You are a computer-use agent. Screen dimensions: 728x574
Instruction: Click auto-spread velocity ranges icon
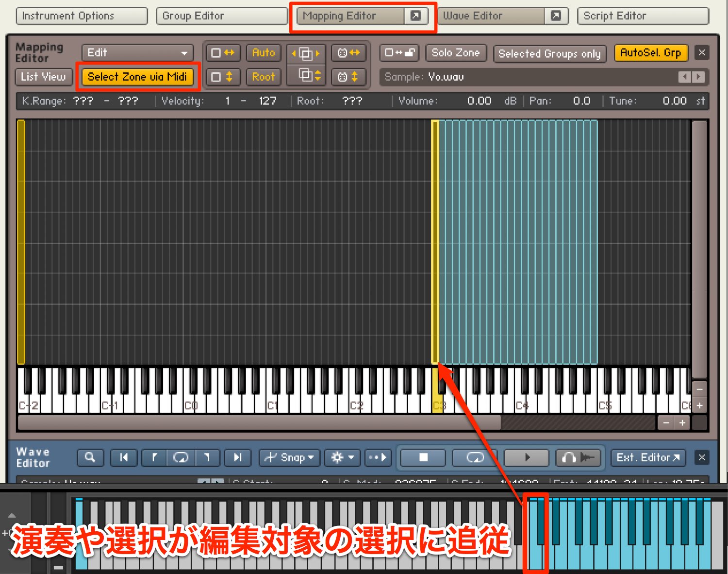pyautogui.click(x=348, y=77)
